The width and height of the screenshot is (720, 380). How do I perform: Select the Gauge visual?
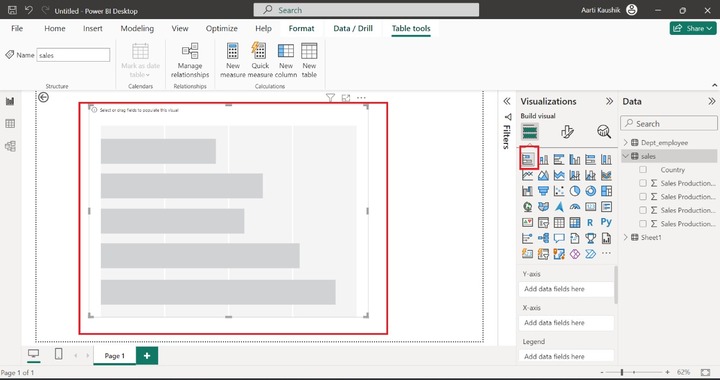(575, 207)
